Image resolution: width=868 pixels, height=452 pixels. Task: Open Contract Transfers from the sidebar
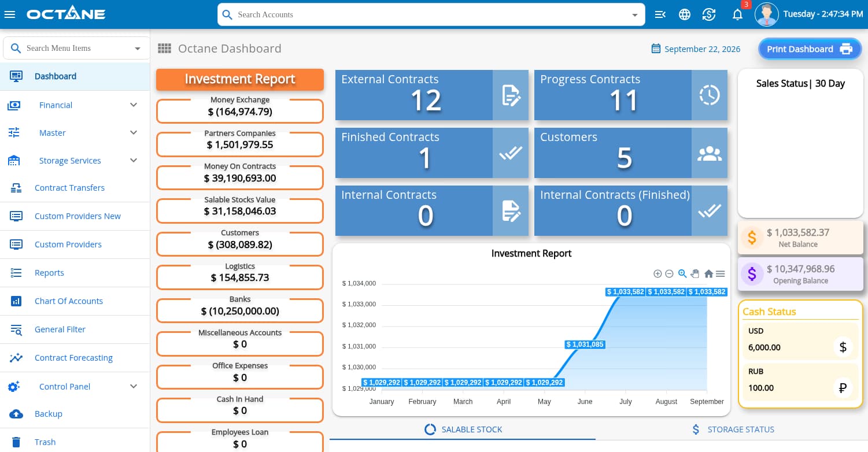(x=75, y=188)
